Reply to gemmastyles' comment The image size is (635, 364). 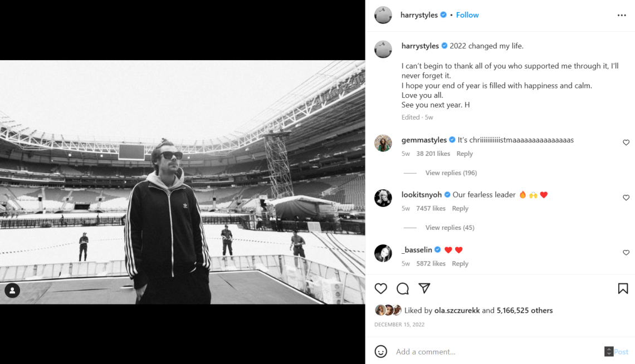465,154
